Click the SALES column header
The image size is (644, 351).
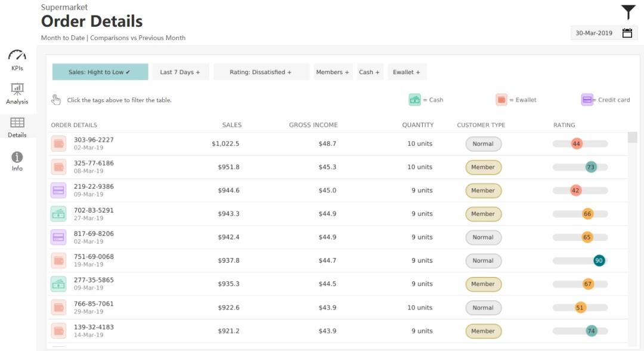click(231, 125)
